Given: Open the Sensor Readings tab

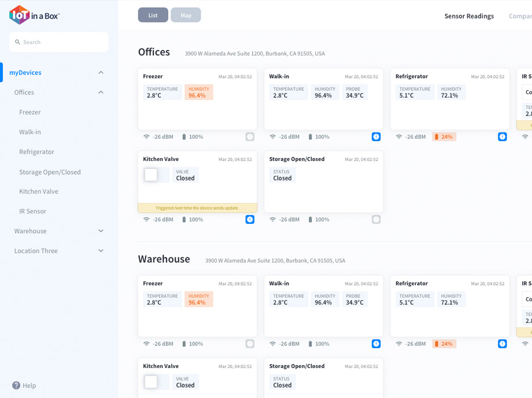Looking at the screenshot, I should click(469, 16).
